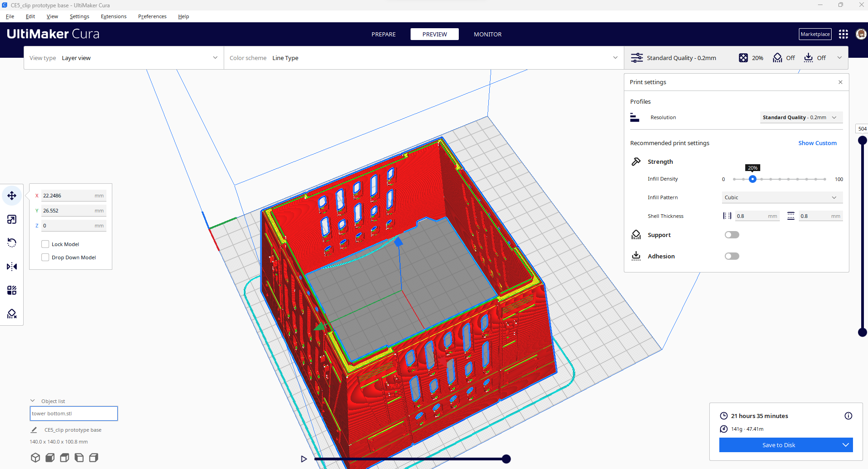The width and height of the screenshot is (868, 469).
Task: Expand the Save to Disk options arrow
Action: tap(846, 445)
